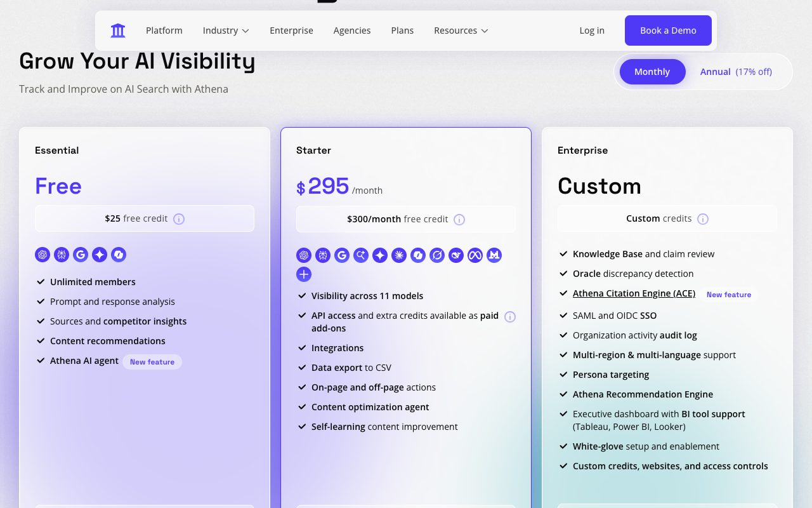
Task: Open the Plans nav item
Action: click(402, 30)
